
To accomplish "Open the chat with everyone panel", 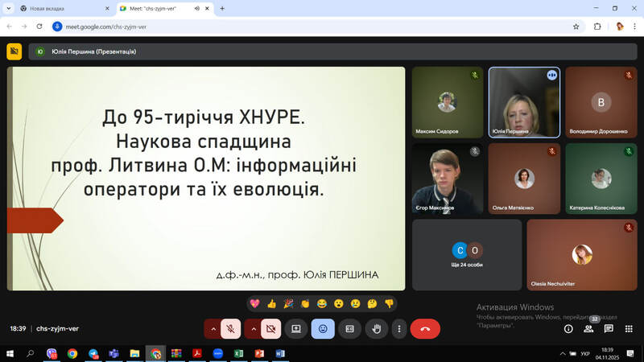I will click(609, 328).
